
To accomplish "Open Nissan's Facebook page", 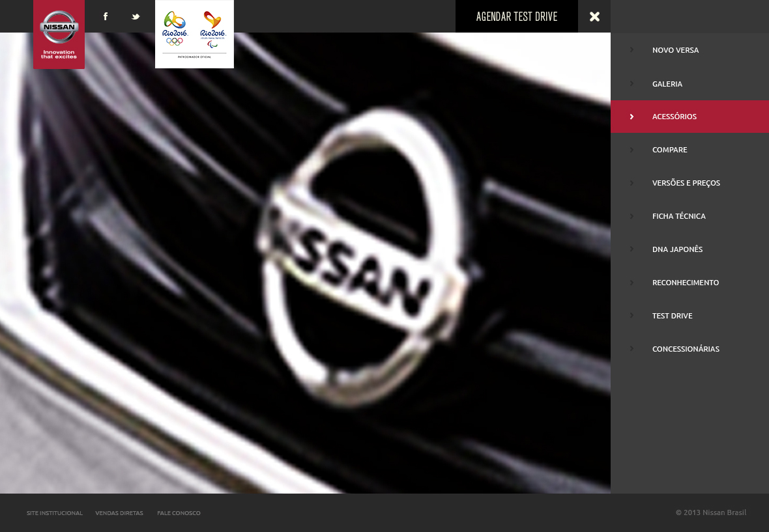I will tap(106, 16).
